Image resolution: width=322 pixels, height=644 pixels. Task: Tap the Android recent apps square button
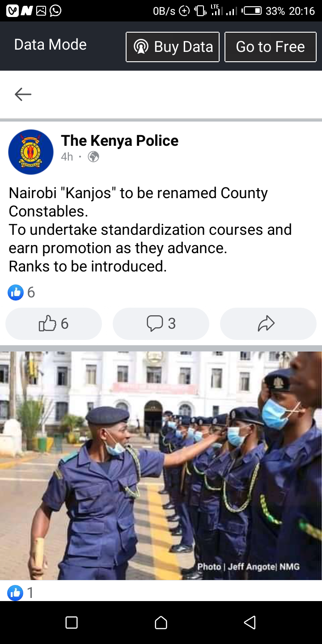tap(72, 623)
